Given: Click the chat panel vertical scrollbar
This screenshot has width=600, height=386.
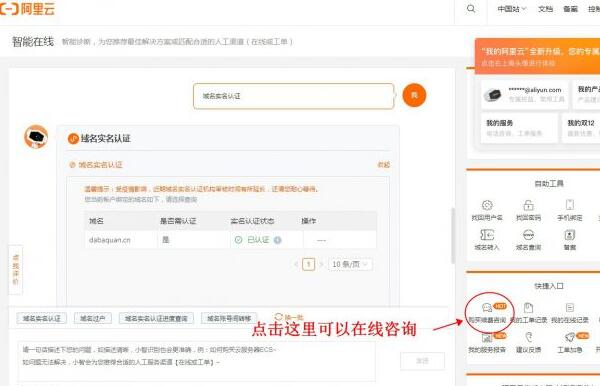Looking at the screenshot, I should coord(453,235).
